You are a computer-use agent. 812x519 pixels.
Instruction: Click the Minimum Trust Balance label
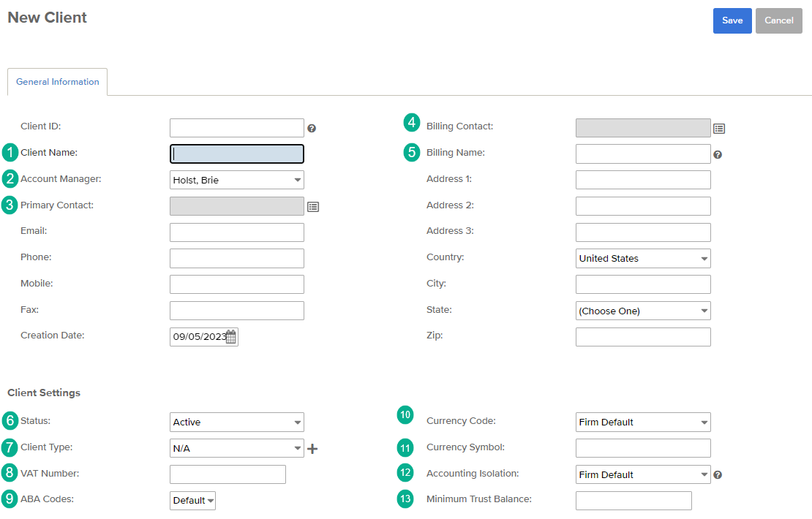(479, 499)
